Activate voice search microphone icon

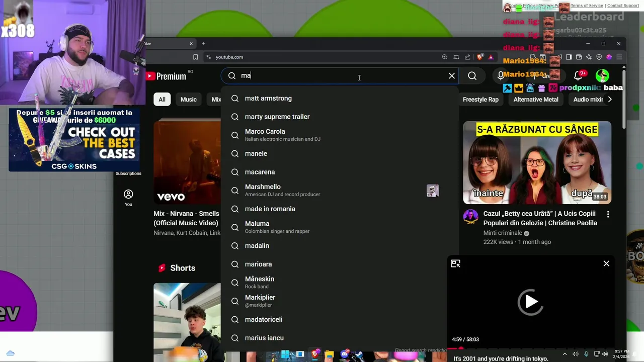[501, 75]
